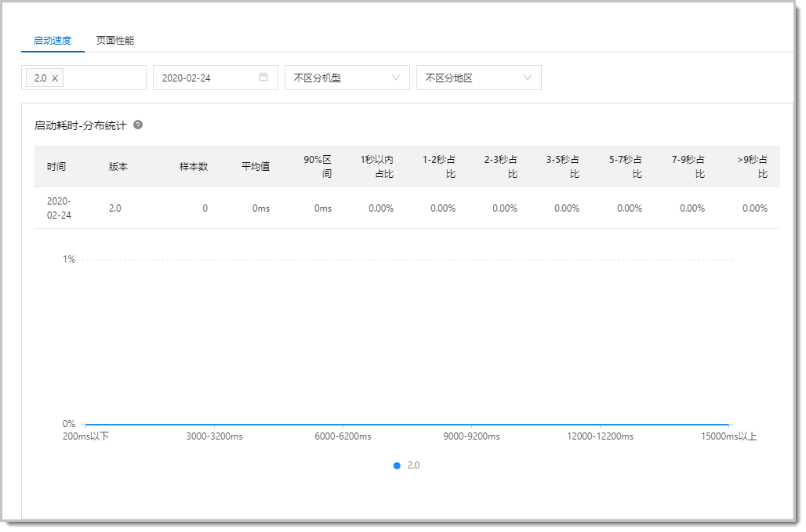The image size is (806, 532).
Task: Select the 2020-02-24 date cell in table
Action: (59, 208)
